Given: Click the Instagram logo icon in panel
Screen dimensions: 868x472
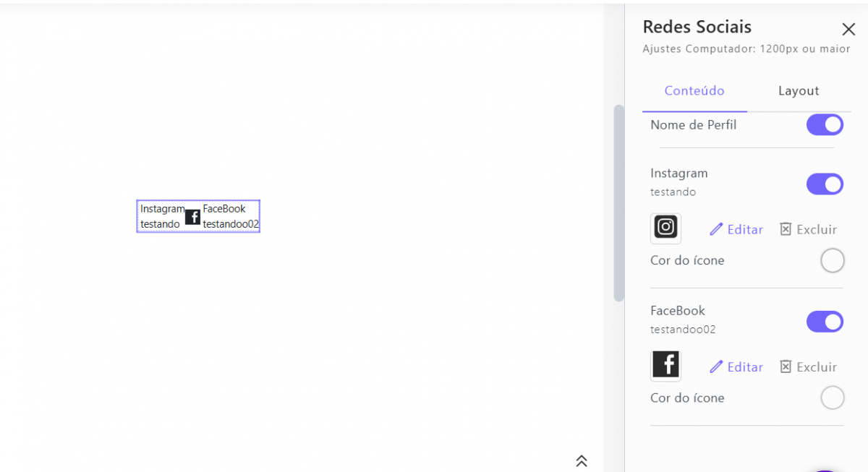Looking at the screenshot, I should 665,228.
